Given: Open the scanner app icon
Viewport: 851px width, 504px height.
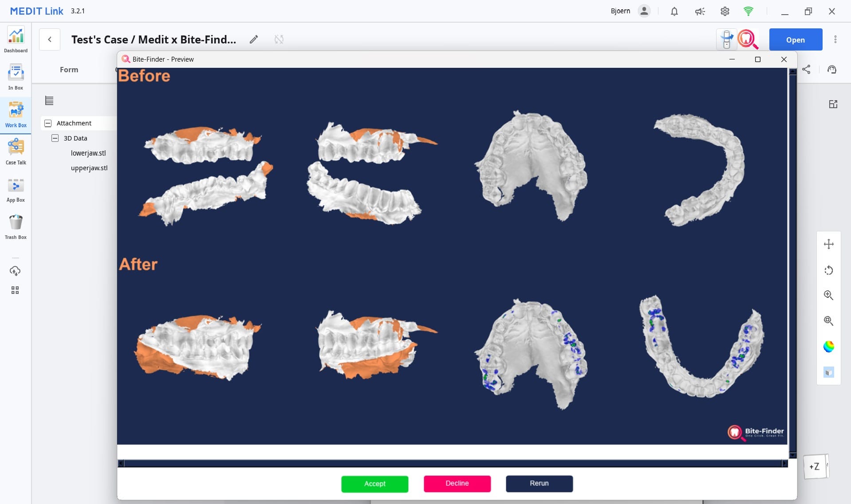Looking at the screenshot, I should click(726, 39).
